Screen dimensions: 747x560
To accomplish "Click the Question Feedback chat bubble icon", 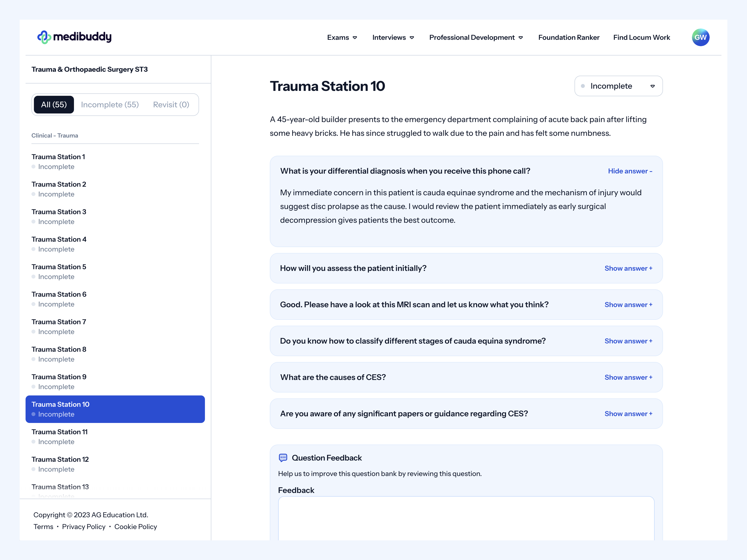I will pos(283,458).
